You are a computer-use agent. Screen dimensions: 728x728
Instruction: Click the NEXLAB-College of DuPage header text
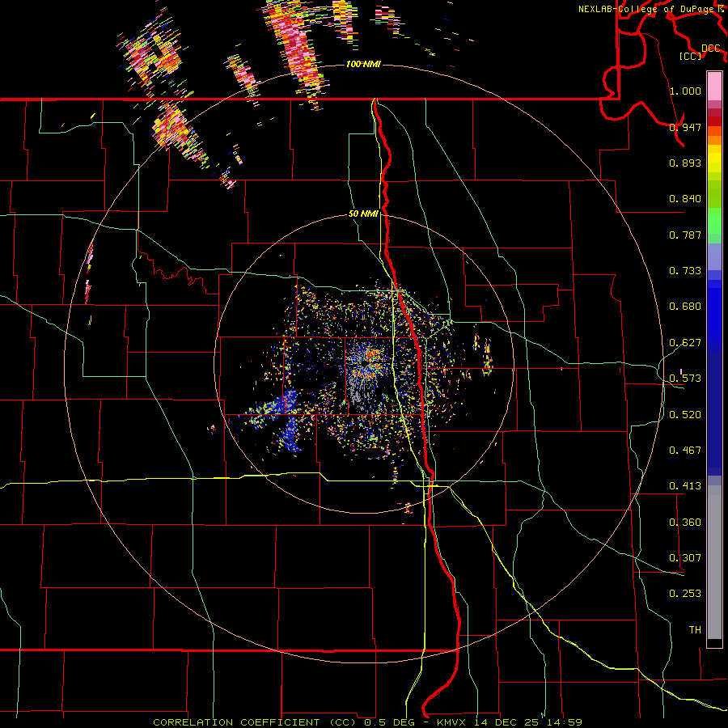coord(645,9)
